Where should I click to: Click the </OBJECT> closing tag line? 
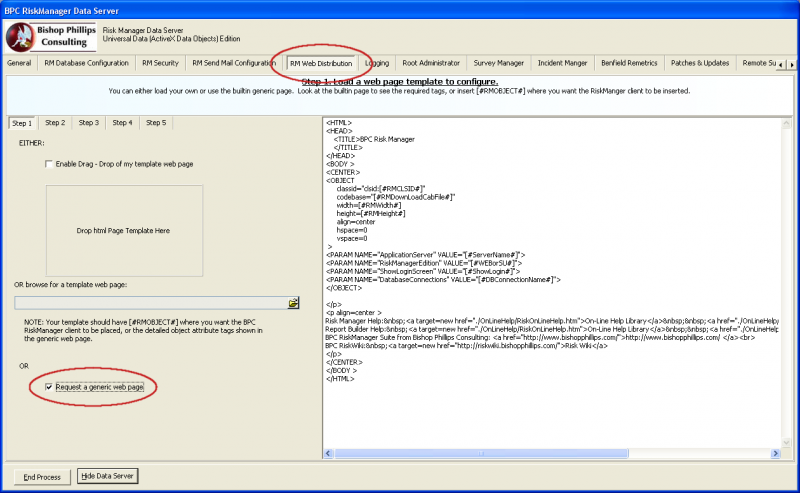pos(344,288)
